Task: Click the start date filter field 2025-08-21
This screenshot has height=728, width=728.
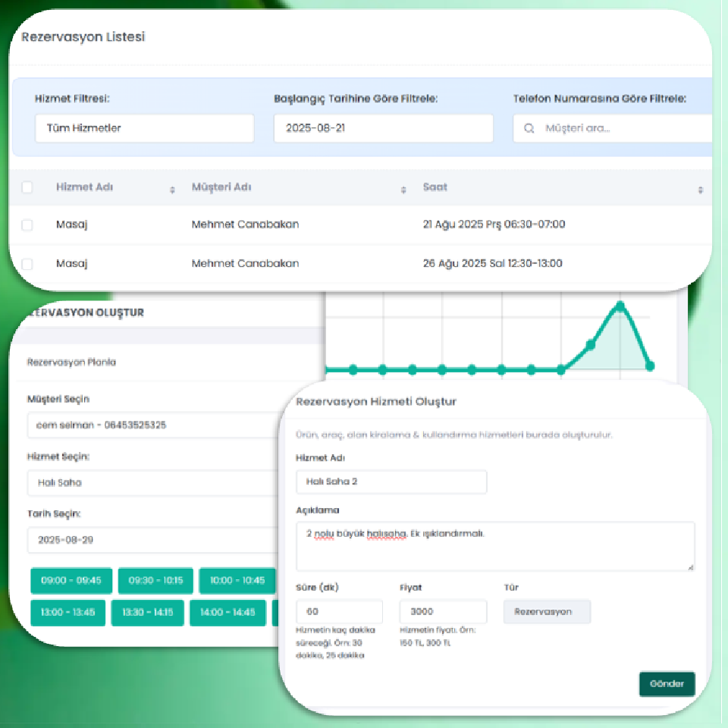Action: [383, 129]
